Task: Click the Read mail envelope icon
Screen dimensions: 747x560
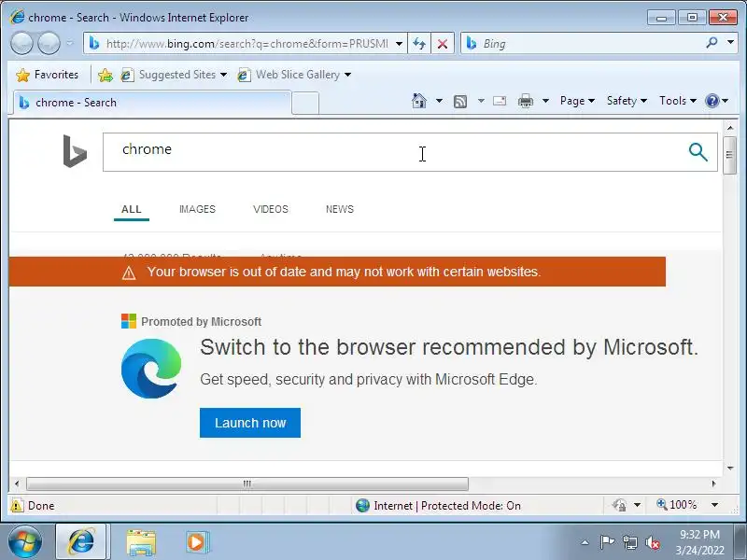Action: tap(500, 101)
